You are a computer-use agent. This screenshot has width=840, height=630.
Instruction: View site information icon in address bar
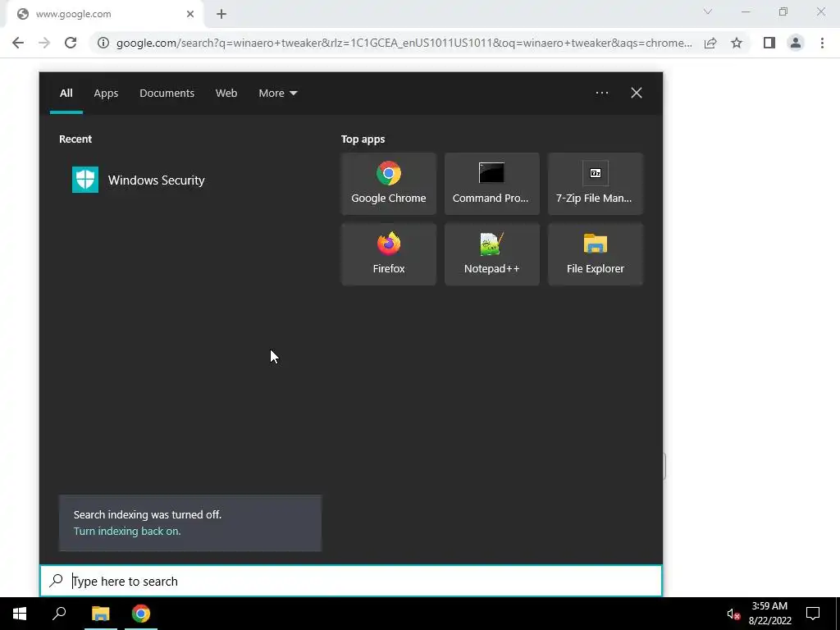coord(103,43)
